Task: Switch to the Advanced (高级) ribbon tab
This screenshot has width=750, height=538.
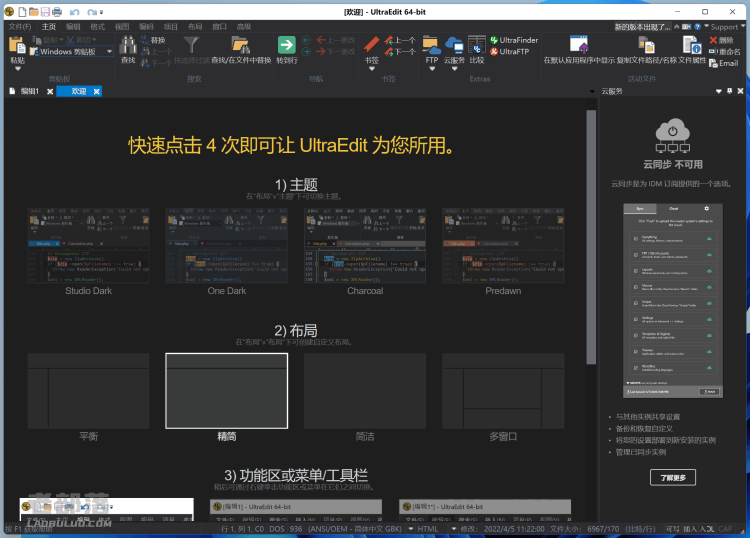Action: pos(244,27)
